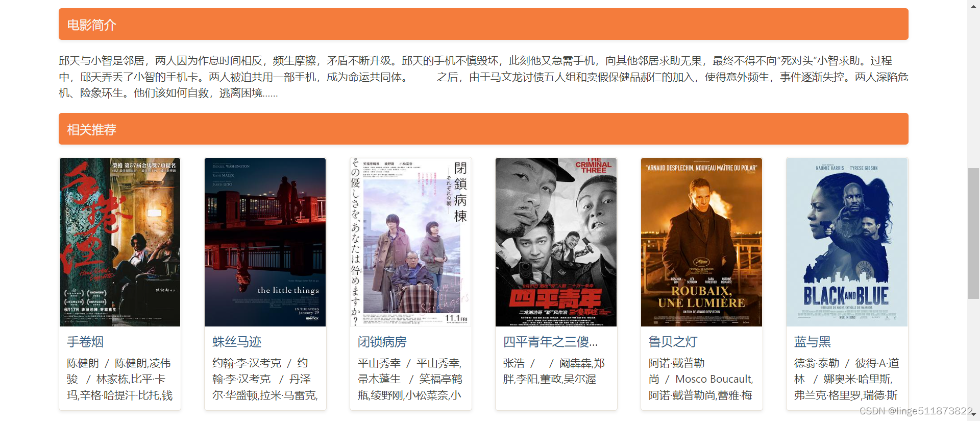Click the movie synopsis paragraph text

pyautogui.click(x=483, y=77)
